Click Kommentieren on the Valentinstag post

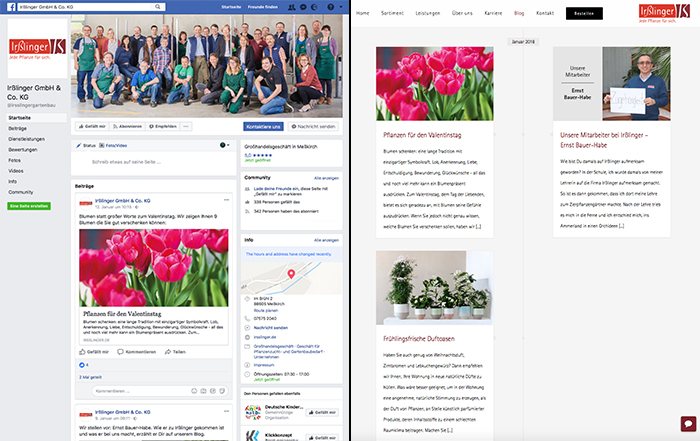coord(137,352)
